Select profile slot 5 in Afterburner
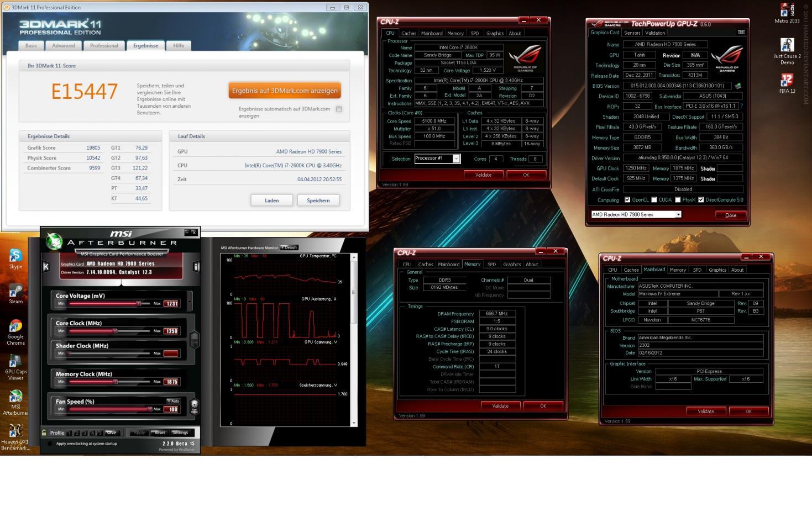The height and width of the screenshot is (517, 812). 100,433
